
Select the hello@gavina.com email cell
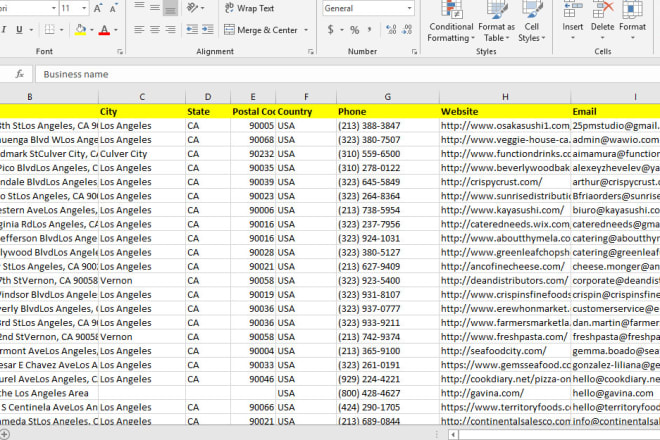coord(615,393)
